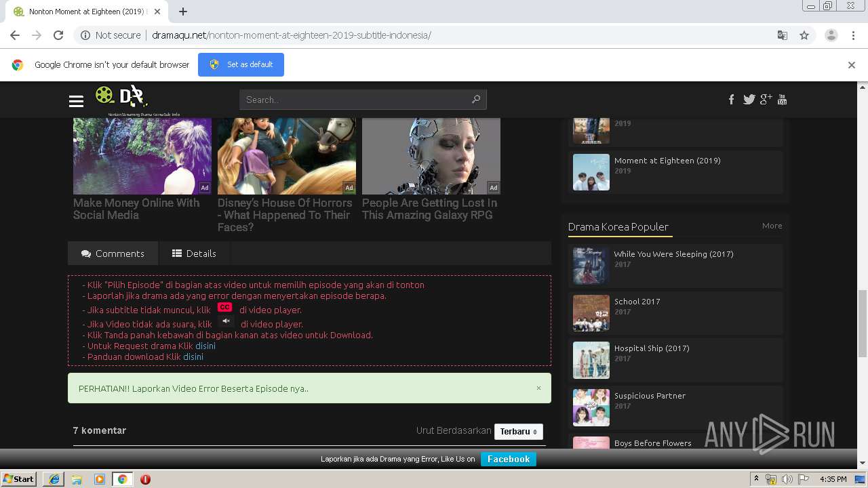Open the More link in Drama Korea Populer
This screenshot has width=868, height=488.
[x=772, y=226]
